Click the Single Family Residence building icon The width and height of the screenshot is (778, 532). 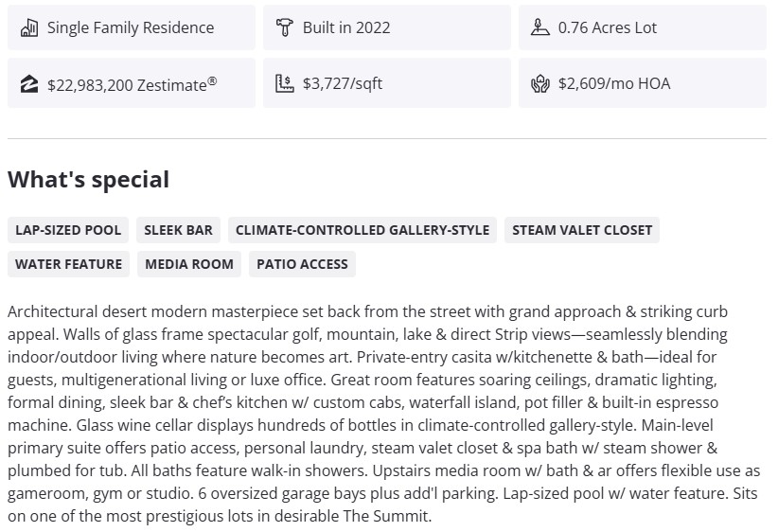28,27
